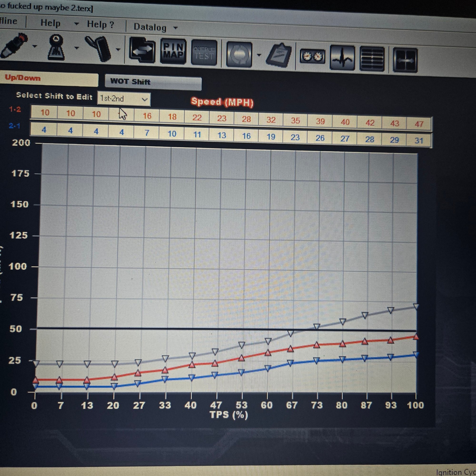Open the dual gauges dashboard icon

click(x=312, y=57)
